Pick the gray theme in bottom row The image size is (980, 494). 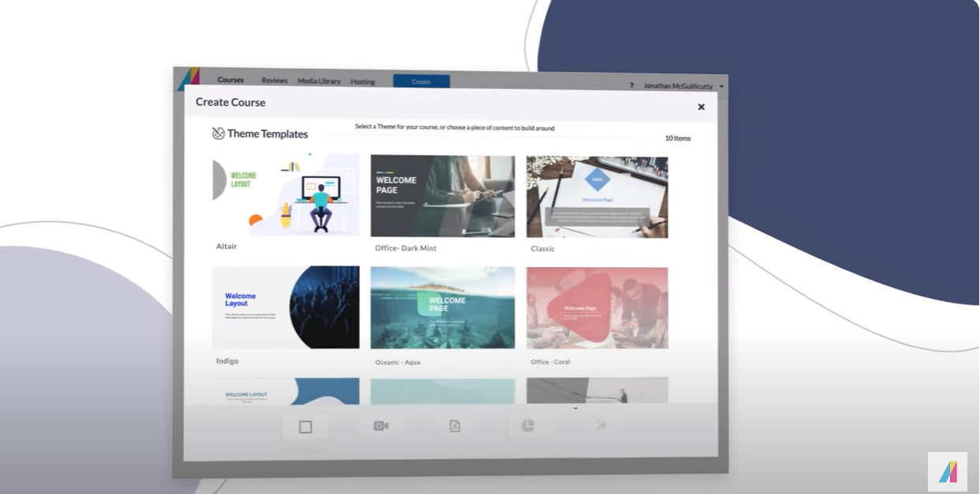(597, 390)
